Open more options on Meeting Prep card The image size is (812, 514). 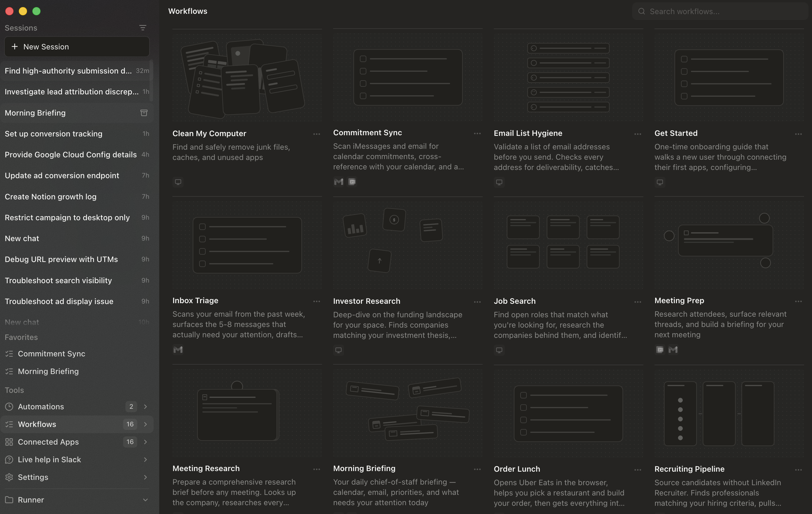point(798,301)
